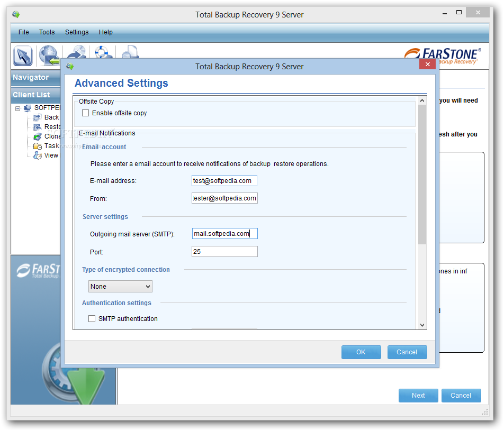Click the Restore tree node icon
The height and width of the screenshot is (431, 504).
(x=38, y=127)
